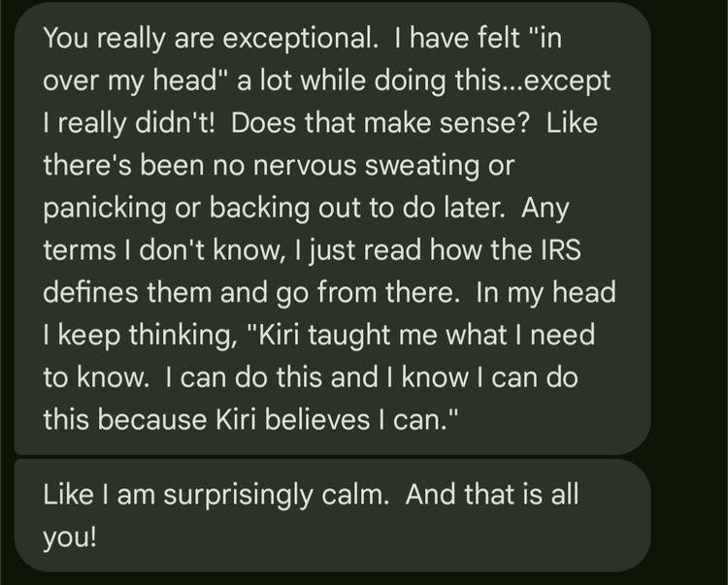Image resolution: width=728 pixels, height=585 pixels.
Task: Tap the word 'you!' in second bubble
Action: tap(70, 538)
